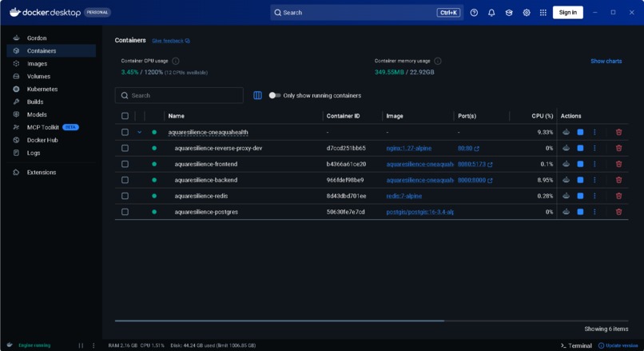Delete the aquaresilience-backend container
This screenshot has width=644, height=351.
coord(618,180)
